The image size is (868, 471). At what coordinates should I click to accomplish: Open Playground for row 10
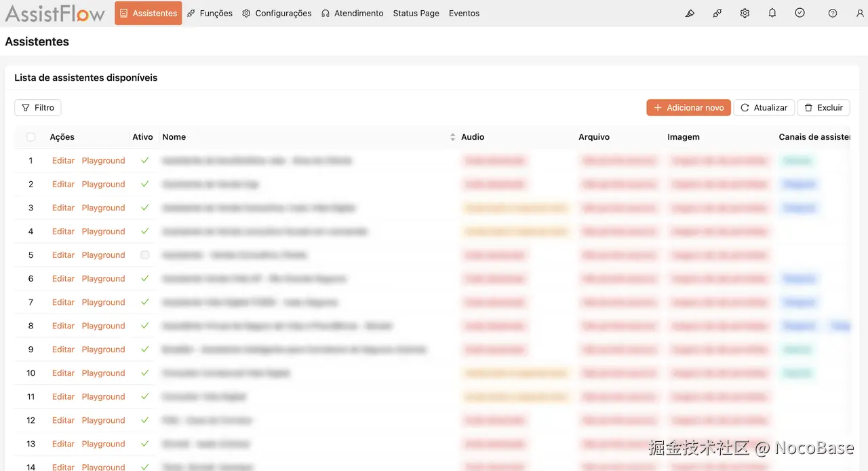pyautogui.click(x=103, y=373)
